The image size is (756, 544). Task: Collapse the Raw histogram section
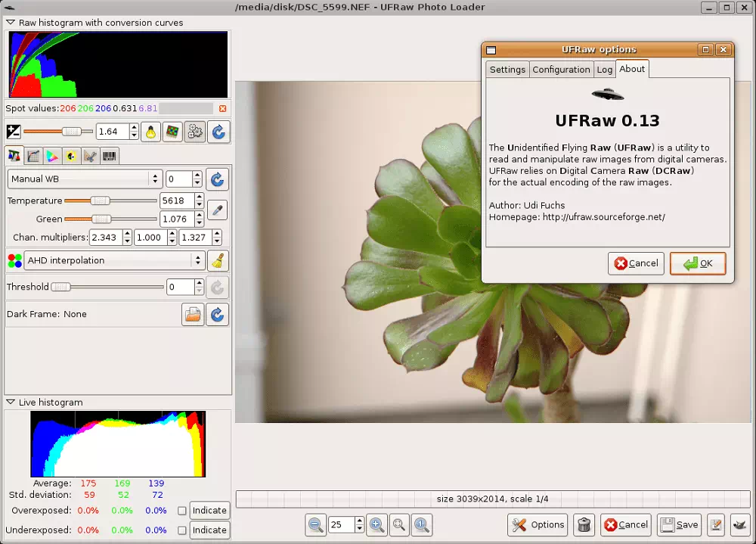point(10,23)
